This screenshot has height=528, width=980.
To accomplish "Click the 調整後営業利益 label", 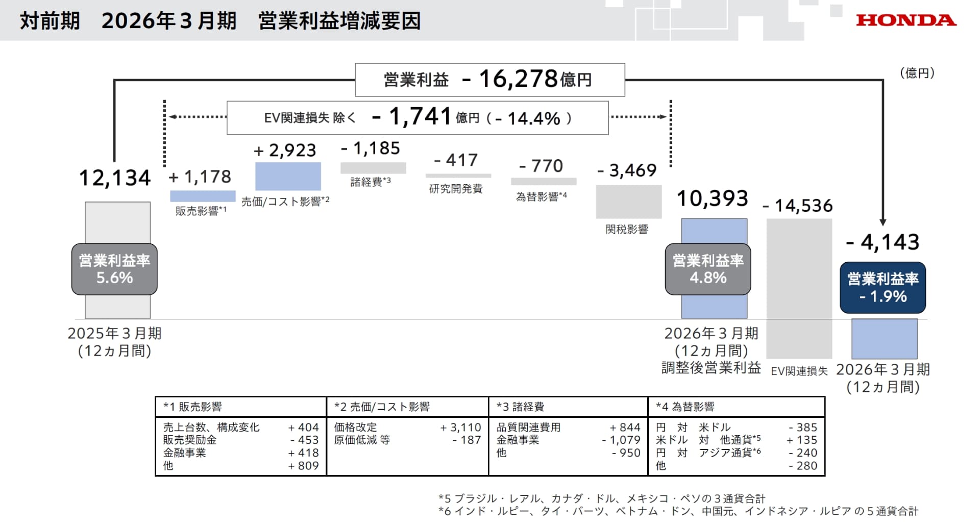I will coord(712,368).
